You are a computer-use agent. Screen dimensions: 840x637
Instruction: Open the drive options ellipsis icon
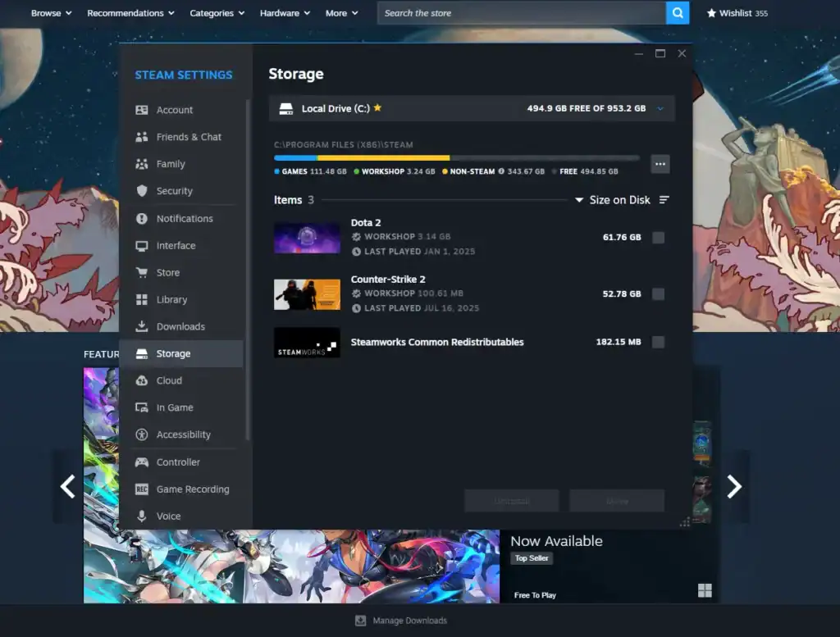[x=660, y=164]
